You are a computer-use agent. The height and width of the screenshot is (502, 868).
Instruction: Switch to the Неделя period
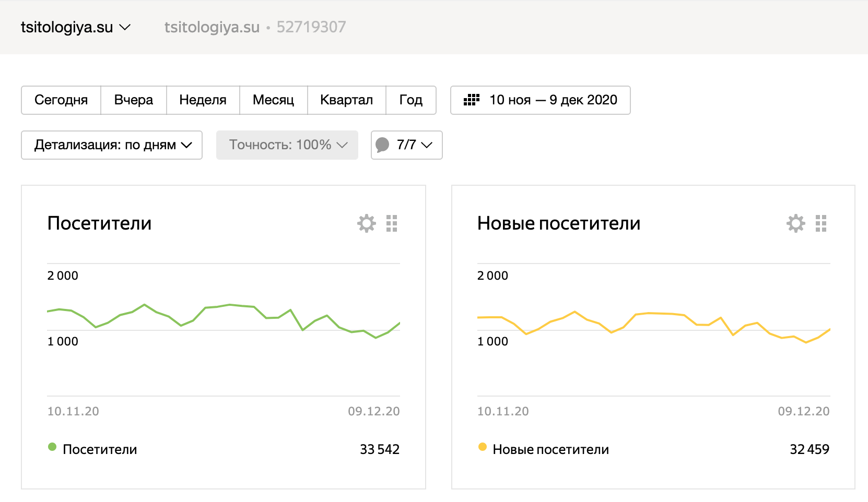coord(203,100)
